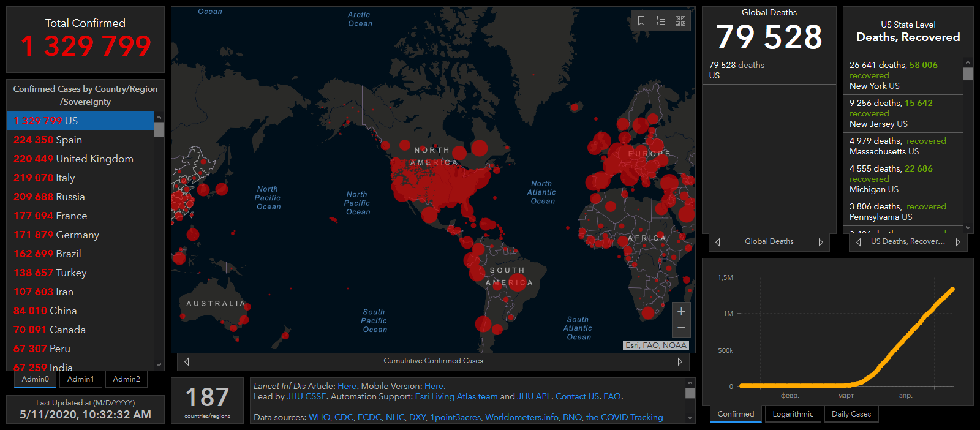Go to next map view arrow
This screenshot has width=980, height=430.
click(x=679, y=361)
